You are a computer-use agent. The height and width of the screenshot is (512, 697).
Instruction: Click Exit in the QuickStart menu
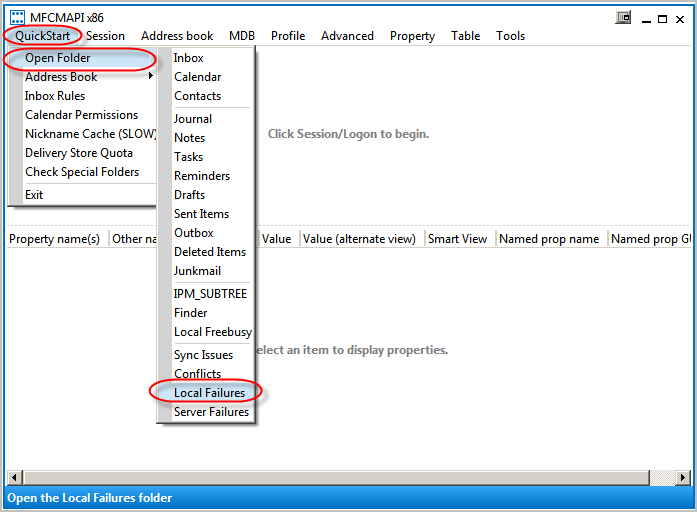(x=34, y=195)
